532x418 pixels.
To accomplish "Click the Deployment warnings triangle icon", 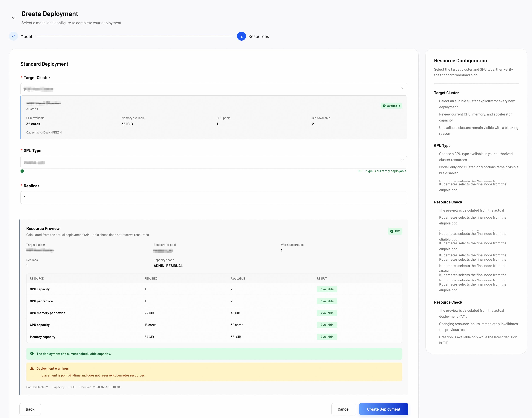I will click(x=32, y=368).
